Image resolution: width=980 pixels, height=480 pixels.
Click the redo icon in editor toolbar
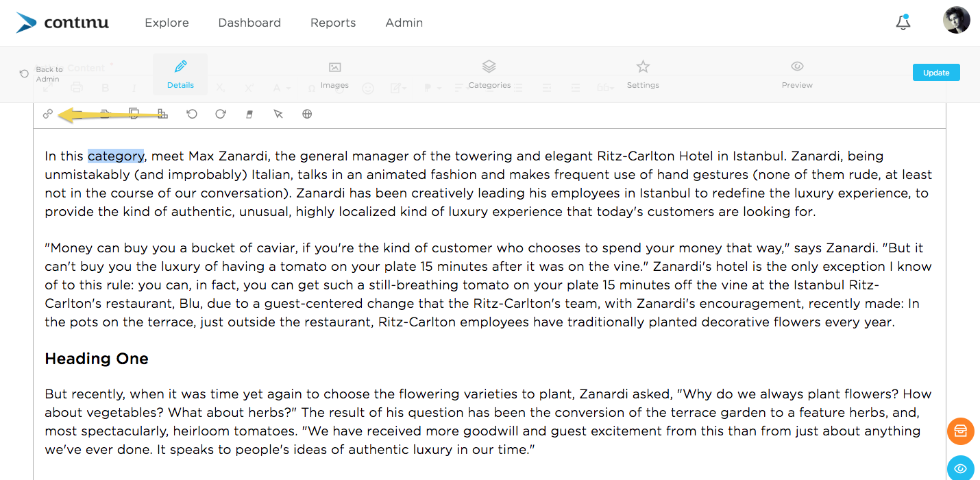pyautogui.click(x=221, y=114)
